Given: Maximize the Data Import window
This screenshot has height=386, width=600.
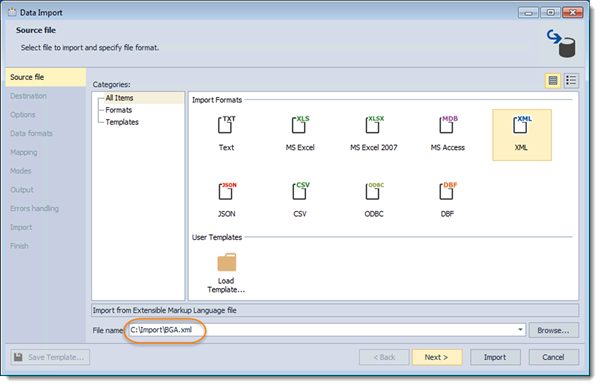Looking at the screenshot, I should (x=550, y=13).
